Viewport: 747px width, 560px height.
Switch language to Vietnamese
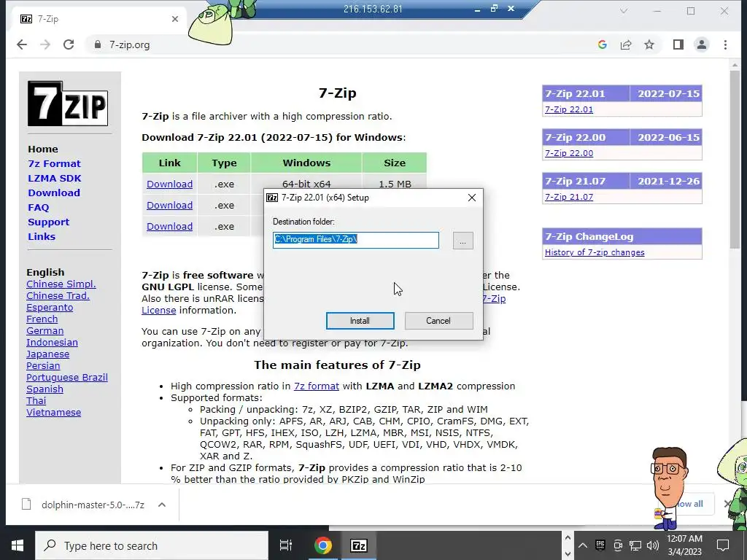coord(53,413)
